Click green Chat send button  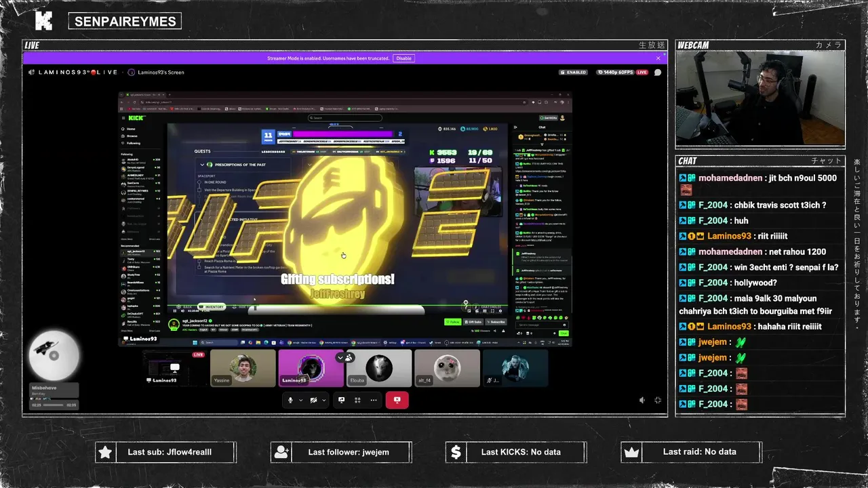pos(564,333)
